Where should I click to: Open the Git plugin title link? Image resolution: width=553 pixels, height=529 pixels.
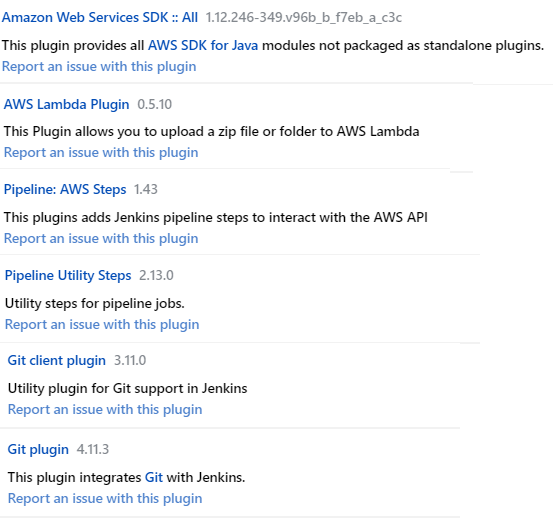pyautogui.click(x=38, y=449)
